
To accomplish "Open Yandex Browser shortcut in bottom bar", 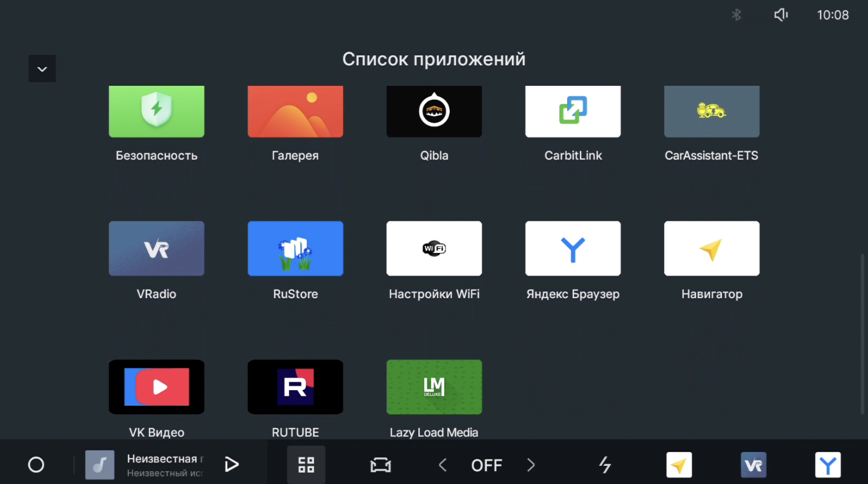I will click(827, 465).
